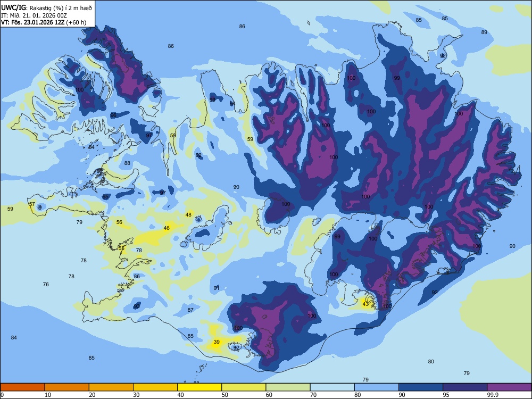Image resolution: width=532 pixels, height=399 pixels.
Task: Click the valid time "VT: Fös. 23.01.2026 12Z (+60 h)"
Action: point(44,23)
